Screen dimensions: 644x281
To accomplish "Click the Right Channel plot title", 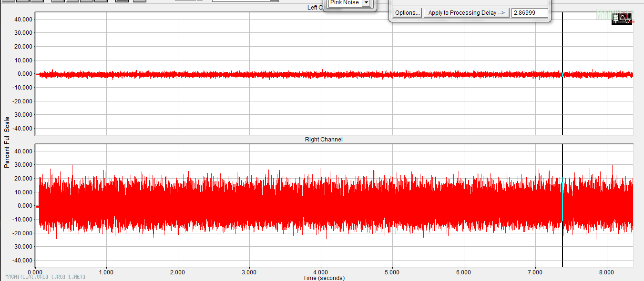I will pos(324,140).
